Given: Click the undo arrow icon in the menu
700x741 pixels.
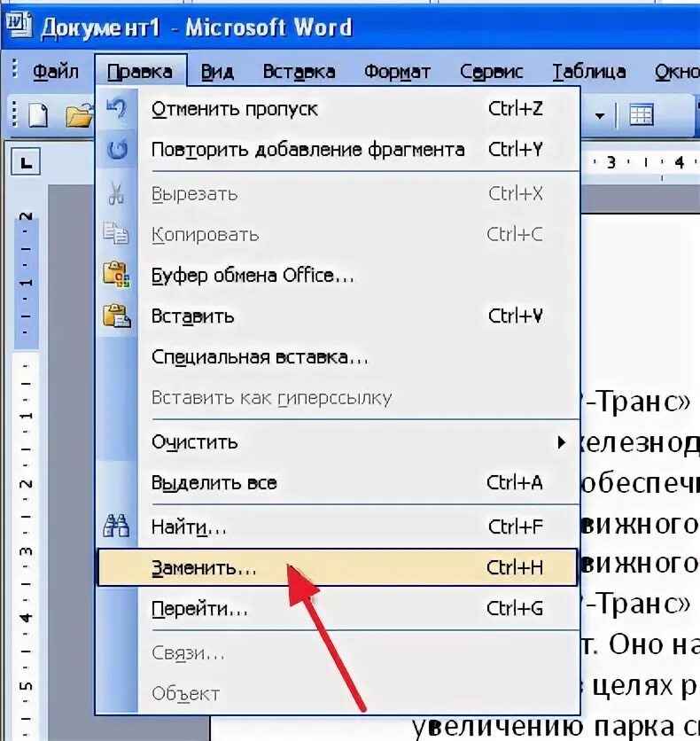Looking at the screenshot, I should 116,108.
